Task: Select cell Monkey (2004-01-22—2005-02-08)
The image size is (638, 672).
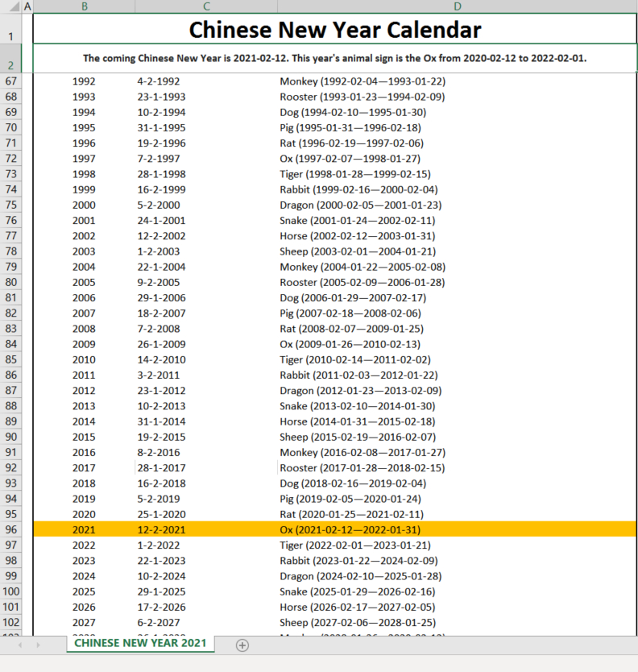Action: (x=458, y=267)
